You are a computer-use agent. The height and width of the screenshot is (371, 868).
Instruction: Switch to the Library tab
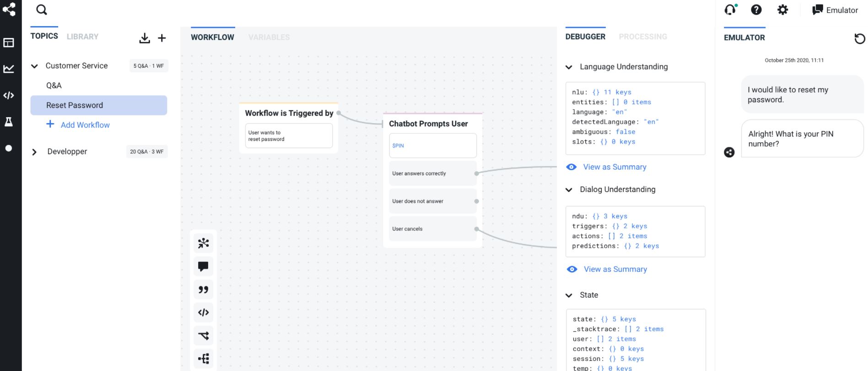point(82,37)
